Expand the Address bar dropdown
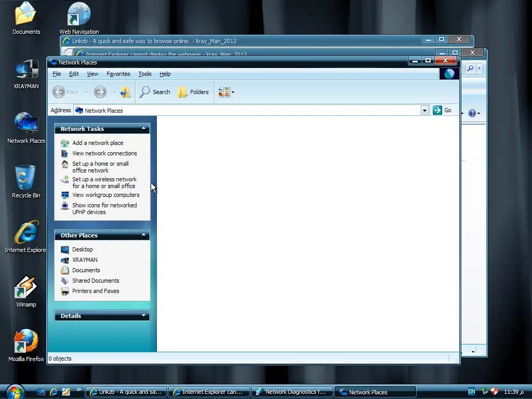Screen dimensions: 532x399 point(424,111)
